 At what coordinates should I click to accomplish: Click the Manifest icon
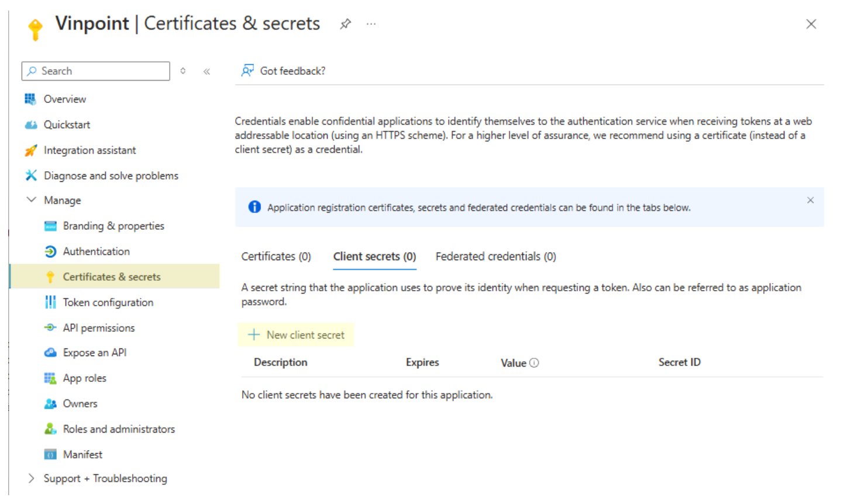coord(51,454)
